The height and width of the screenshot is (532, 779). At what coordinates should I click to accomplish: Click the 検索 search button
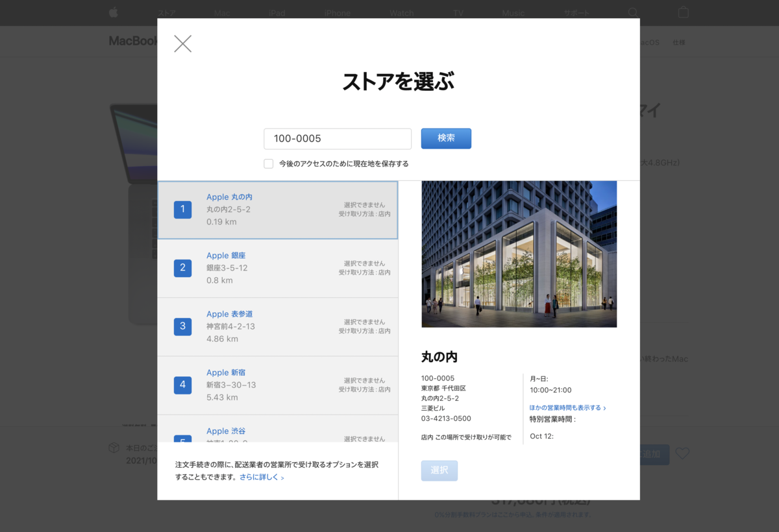click(x=446, y=138)
